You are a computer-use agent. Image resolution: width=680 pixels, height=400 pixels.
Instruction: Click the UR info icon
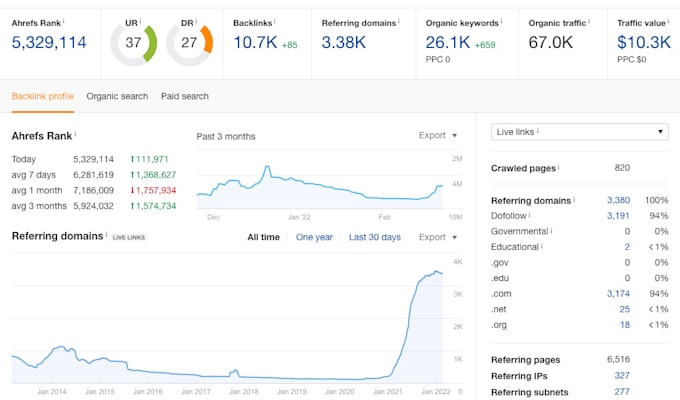pos(140,20)
